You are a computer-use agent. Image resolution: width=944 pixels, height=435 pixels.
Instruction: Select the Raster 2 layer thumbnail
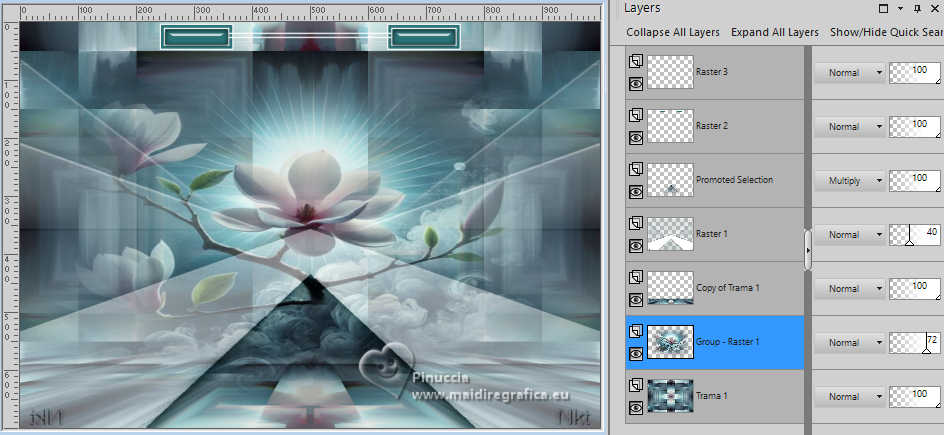(x=670, y=126)
